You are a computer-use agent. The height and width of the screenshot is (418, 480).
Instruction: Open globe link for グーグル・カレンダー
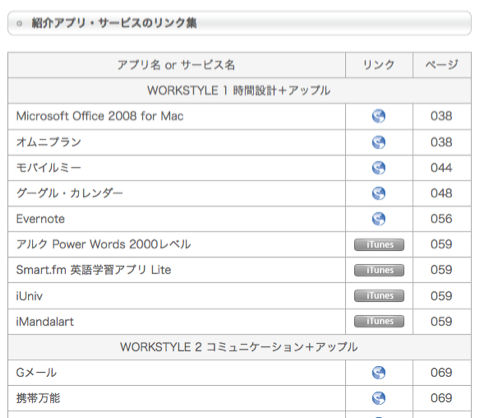coord(378,193)
